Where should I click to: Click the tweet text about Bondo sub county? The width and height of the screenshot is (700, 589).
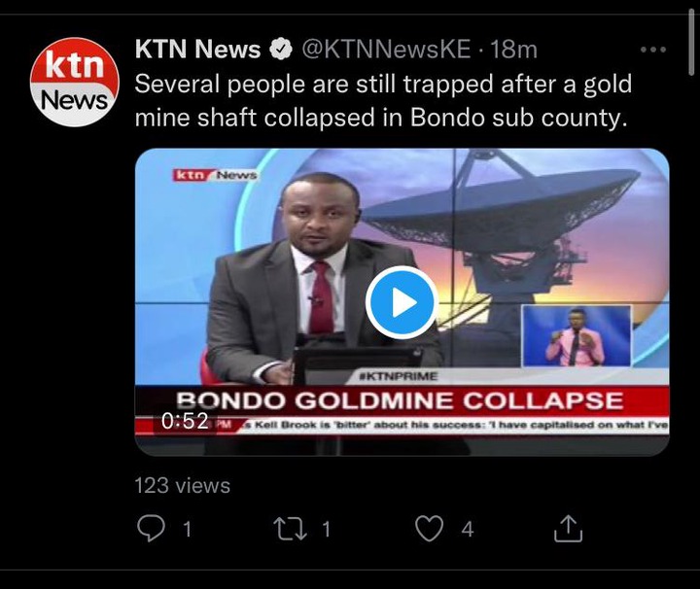click(383, 101)
